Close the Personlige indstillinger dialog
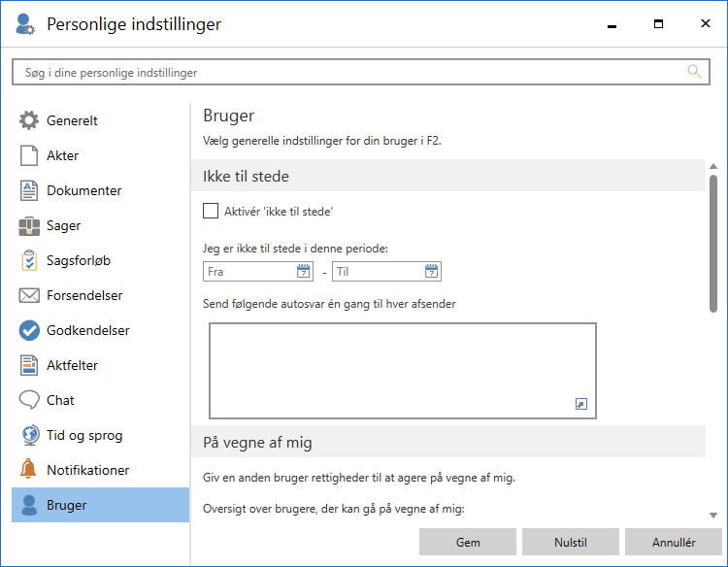This screenshot has width=728, height=567. (706, 23)
